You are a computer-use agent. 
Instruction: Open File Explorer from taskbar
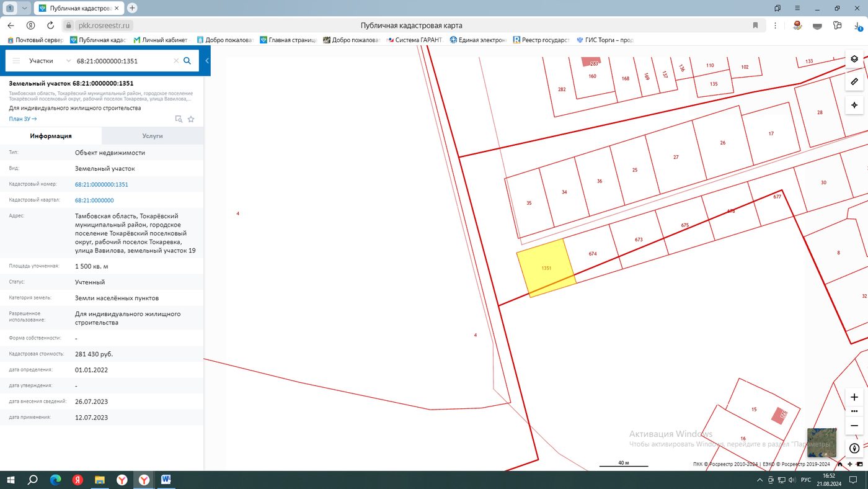click(100, 480)
